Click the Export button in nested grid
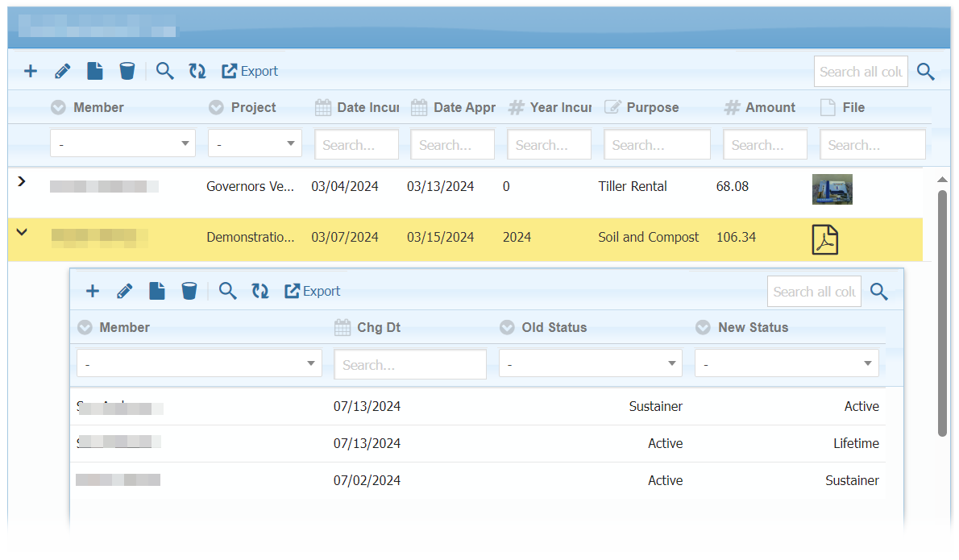Image resolution: width=959 pixels, height=560 pixels. click(x=313, y=291)
